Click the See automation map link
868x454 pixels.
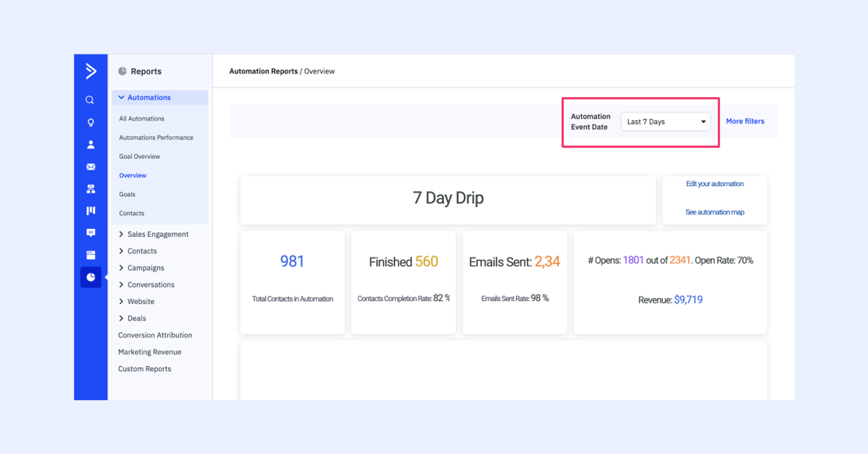coord(714,212)
